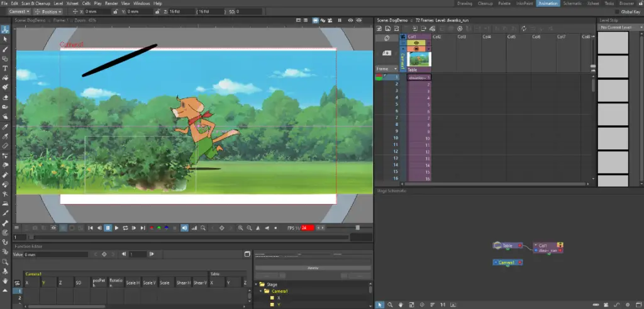
Task: Toggle the sound speaker button
Action: click(184, 228)
